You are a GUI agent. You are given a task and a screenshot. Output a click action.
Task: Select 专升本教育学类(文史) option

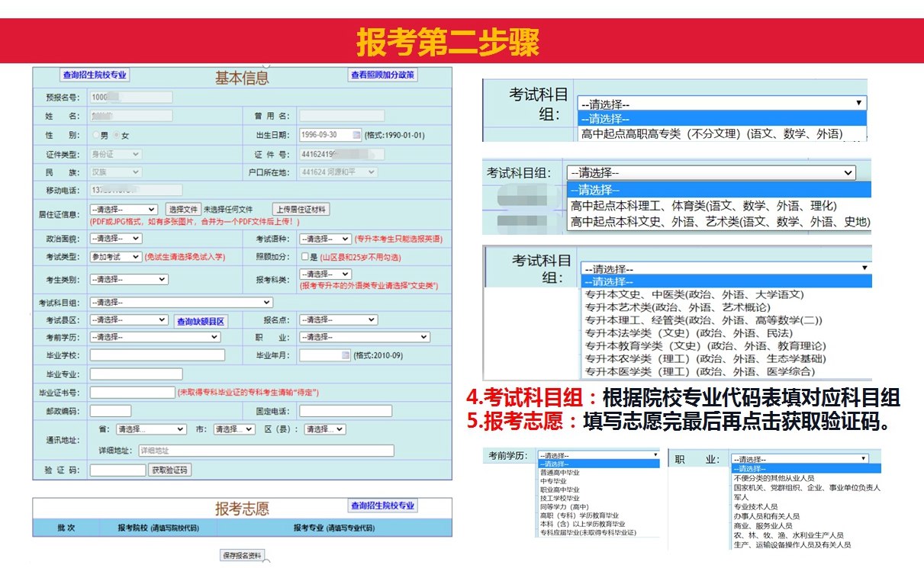[x=706, y=346]
